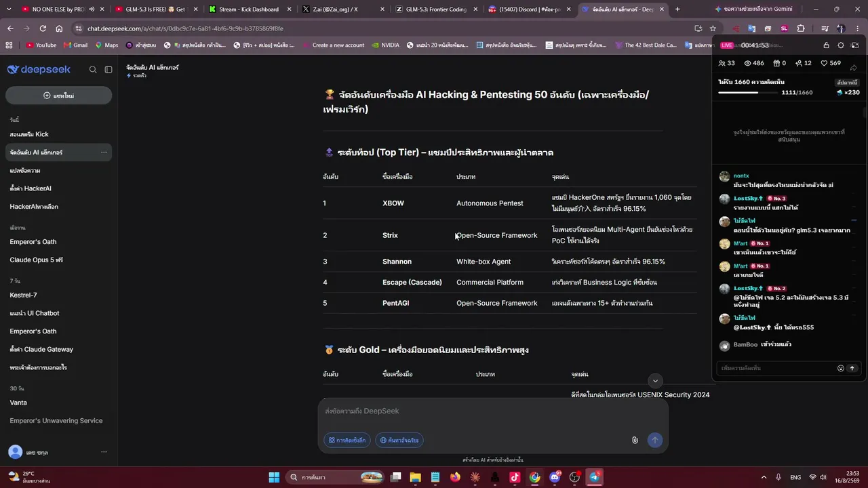Screen dimensions: 868x488
Task: Click the DeepSeek logo
Action: 39,70
